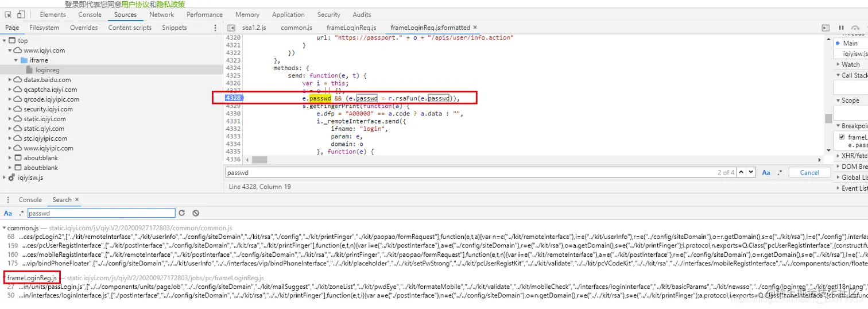
Task: Open the Network panel
Action: (161, 14)
